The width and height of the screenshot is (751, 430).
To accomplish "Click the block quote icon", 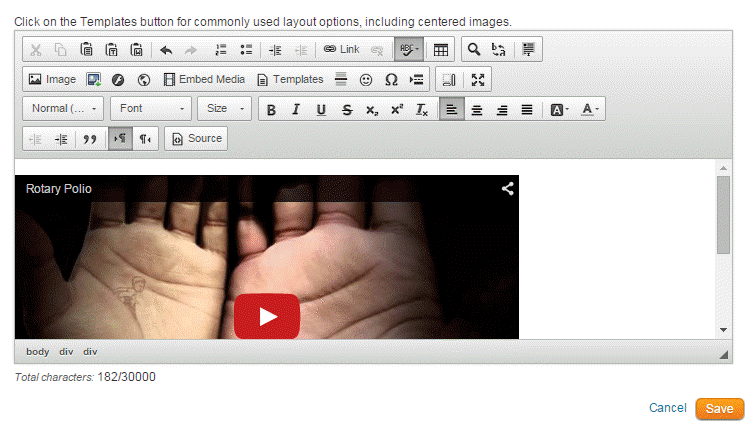I will 90,139.
